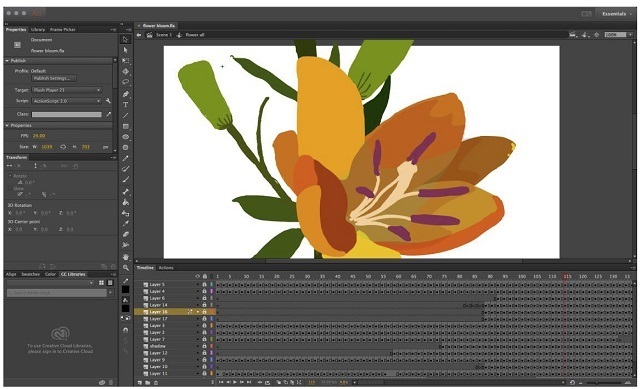Click Layer 16 outline color square
Screen dimensions: 640x389
point(212,312)
